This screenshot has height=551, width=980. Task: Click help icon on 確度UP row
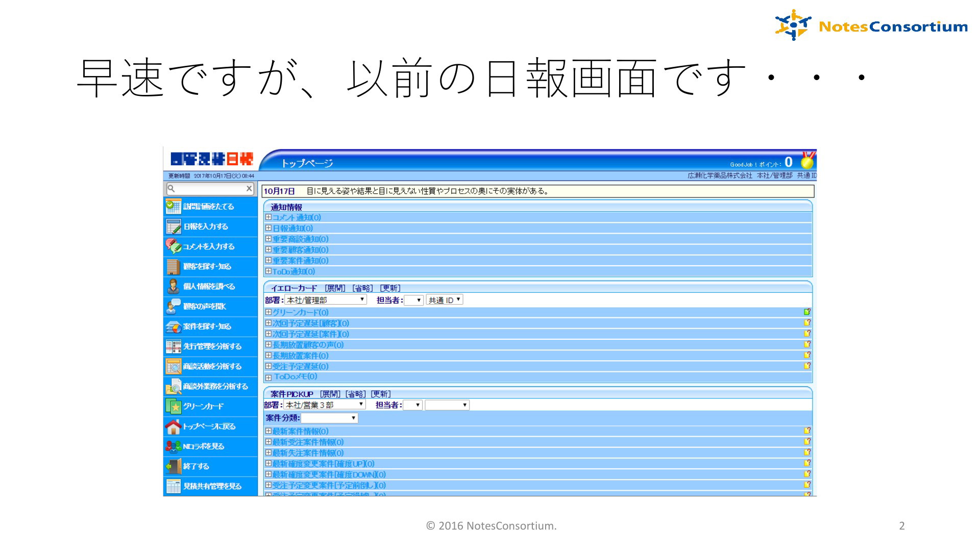pos(807,463)
